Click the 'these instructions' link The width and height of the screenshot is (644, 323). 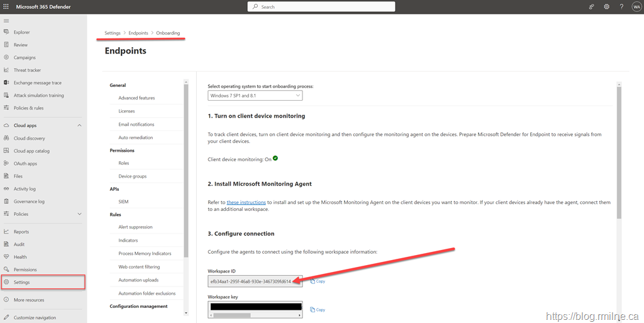247,202
